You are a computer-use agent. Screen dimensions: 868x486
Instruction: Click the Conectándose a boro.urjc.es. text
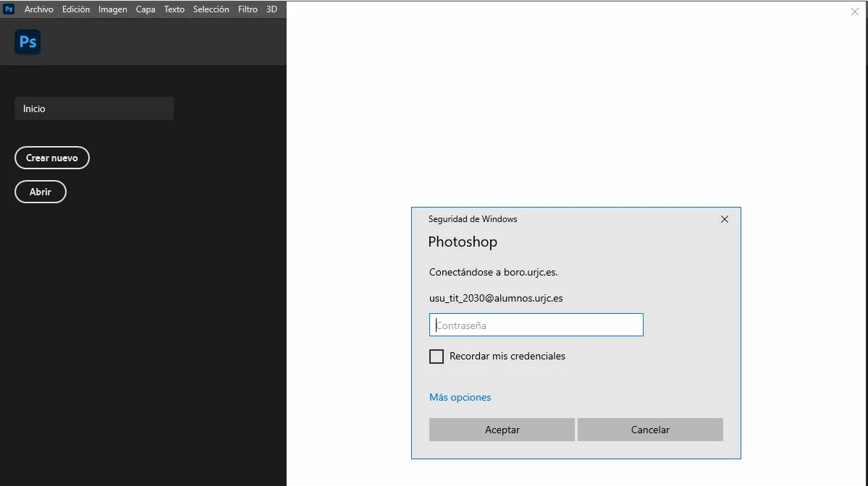pyautogui.click(x=493, y=273)
